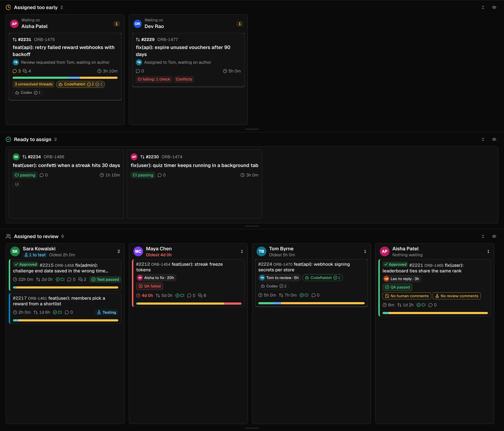Click the No human comments badge
This screenshot has height=431, width=504.
(407, 296)
